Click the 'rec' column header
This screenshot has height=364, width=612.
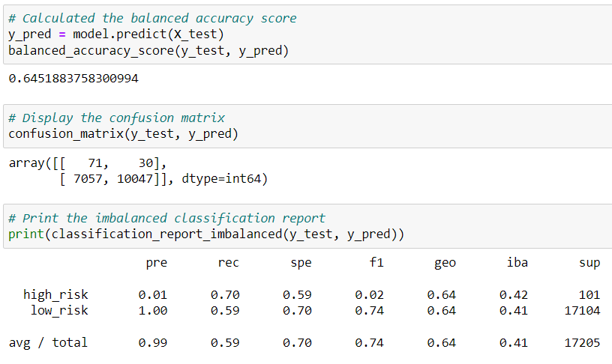228,263
